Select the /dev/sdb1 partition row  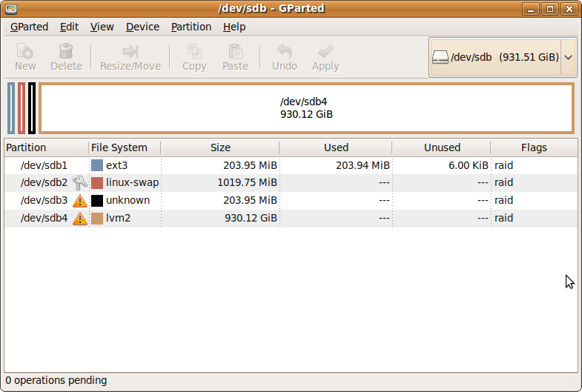(291, 165)
